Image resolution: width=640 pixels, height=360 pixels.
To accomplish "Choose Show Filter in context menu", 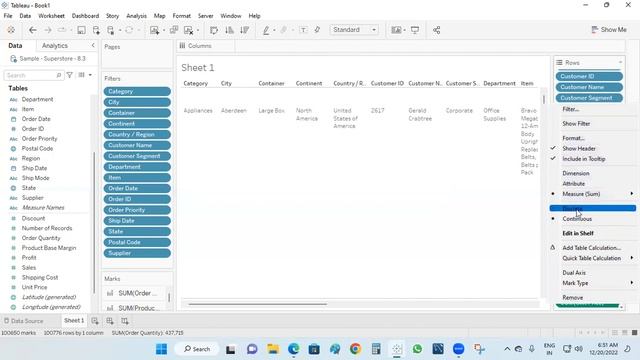I will pos(576,123).
